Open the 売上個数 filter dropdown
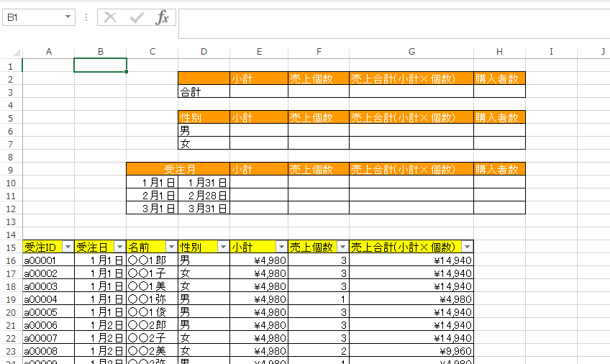Screen dimensions: 610x364 342,247
